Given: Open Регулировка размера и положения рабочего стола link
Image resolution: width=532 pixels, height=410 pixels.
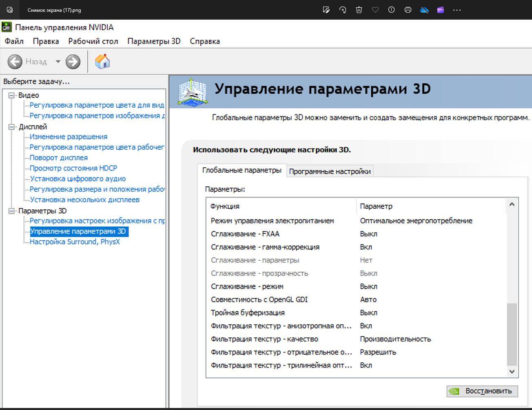Looking at the screenshot, I should (97, 189).
